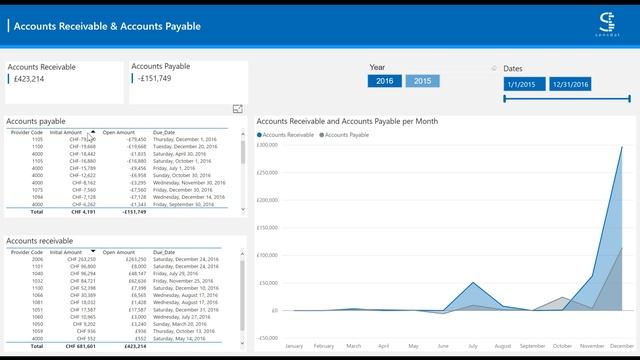
Task: Click chart title Accounts Receivable and Accounts Payable per Month
Action: (x=347, y=121)
